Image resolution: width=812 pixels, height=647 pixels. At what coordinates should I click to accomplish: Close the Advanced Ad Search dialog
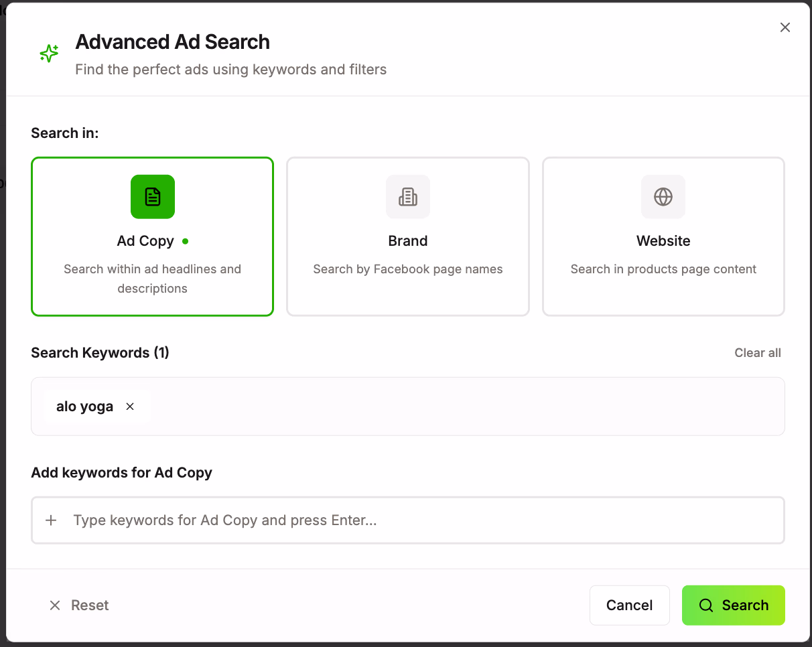point(785,27)
